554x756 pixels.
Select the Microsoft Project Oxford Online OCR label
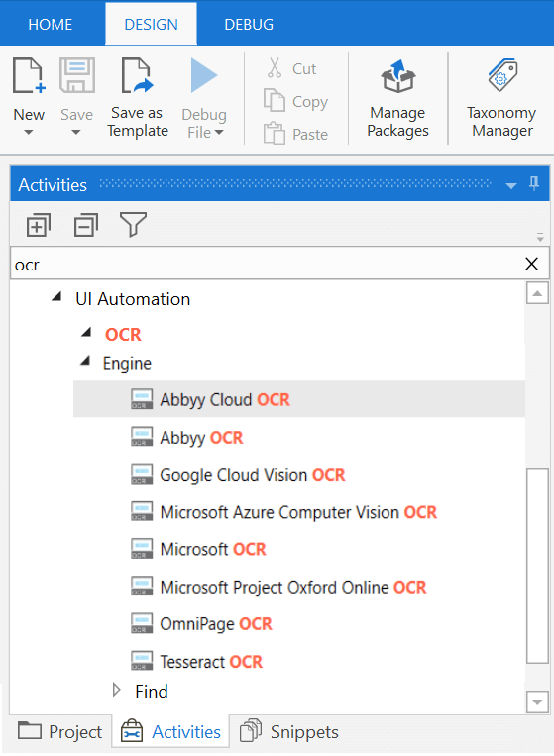293,587
